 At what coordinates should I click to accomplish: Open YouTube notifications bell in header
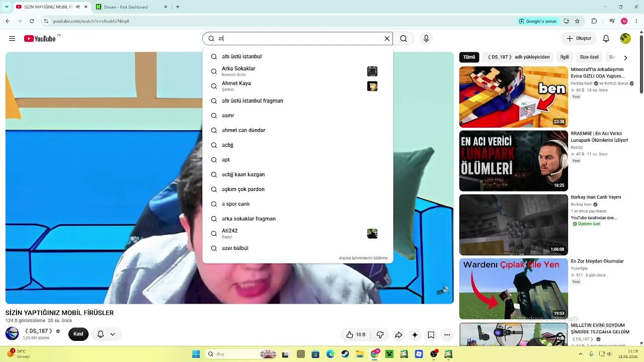(606, 39)
